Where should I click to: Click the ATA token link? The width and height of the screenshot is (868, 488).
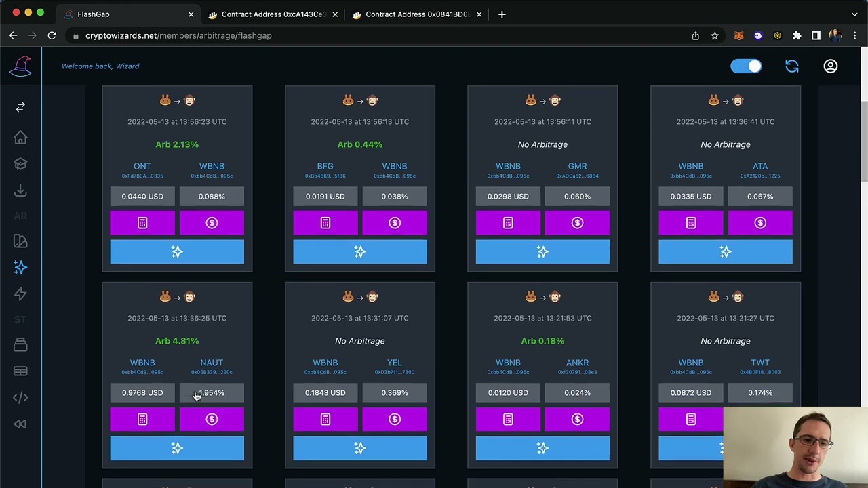760,166
